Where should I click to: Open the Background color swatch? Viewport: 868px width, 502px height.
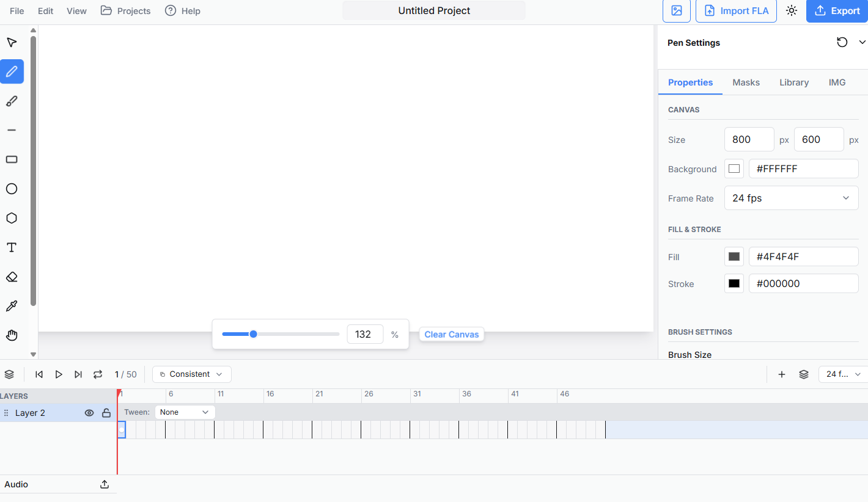734,169
